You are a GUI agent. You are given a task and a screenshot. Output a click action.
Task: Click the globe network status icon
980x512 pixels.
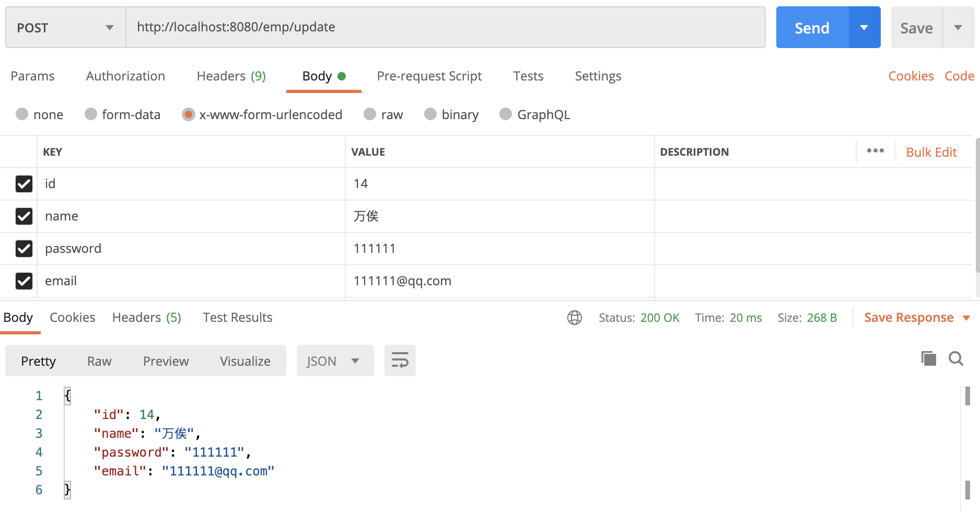pos(575,317)
